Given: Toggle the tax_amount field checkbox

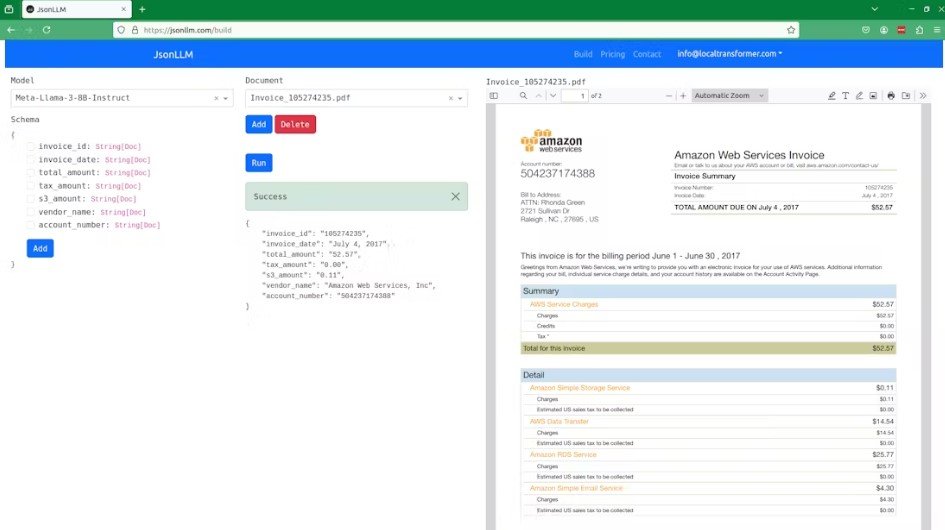Looking at the screenshot, I should click(x=31, y=186).
